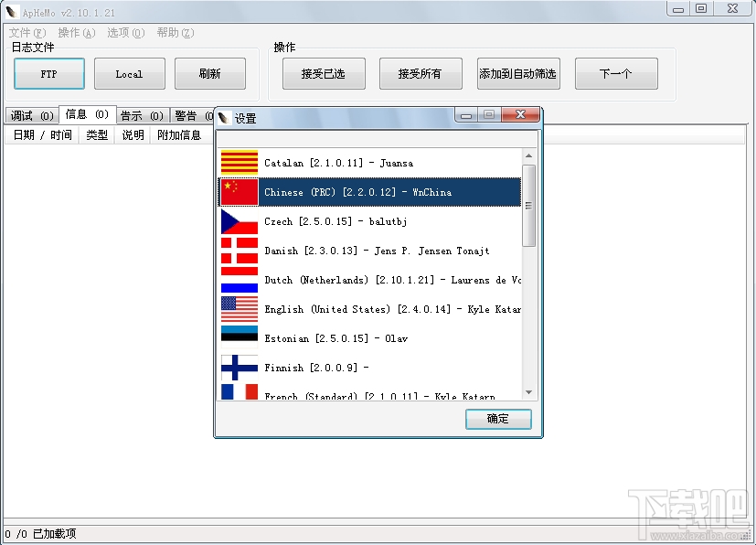Sort by 说明 column header
Image resolution: width=756 pixels, height=545 pixels.
point(133,135)
